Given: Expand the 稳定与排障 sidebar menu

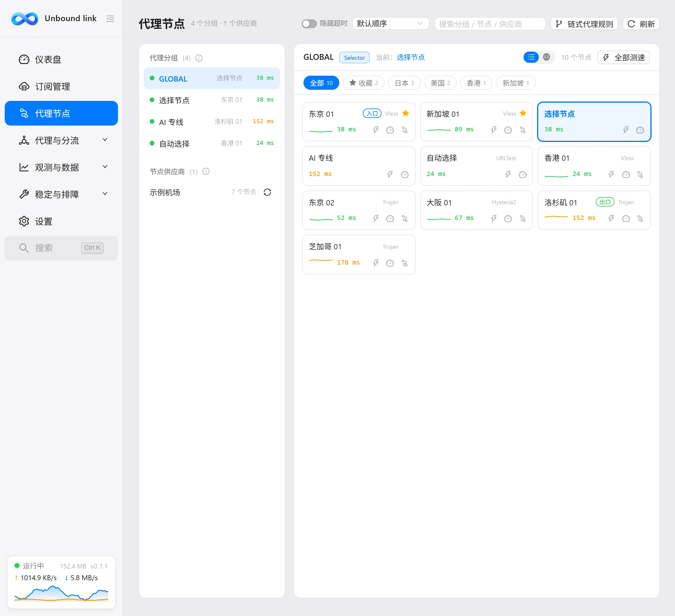Looking at the screenshot, I should [61, 194].
